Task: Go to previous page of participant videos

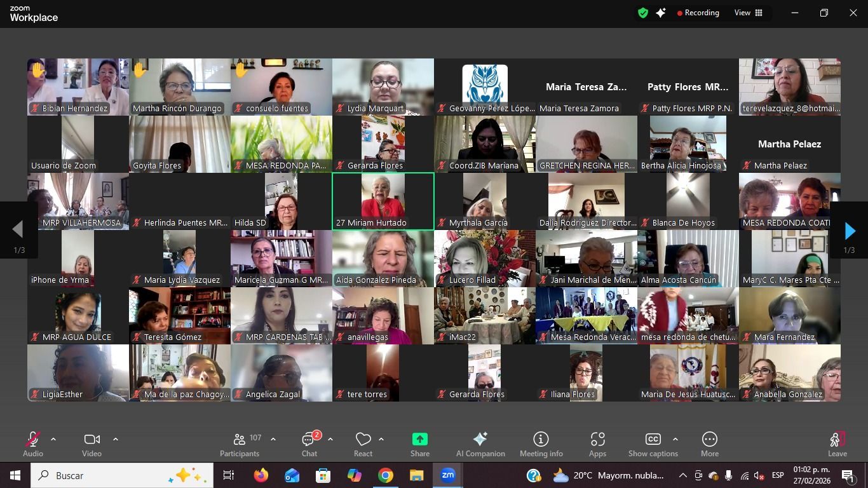Action: (x=18, y=231)
